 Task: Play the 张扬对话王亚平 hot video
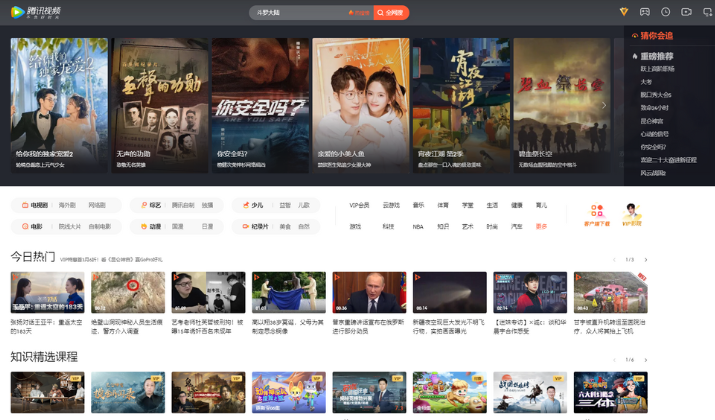tap(47, 292)
